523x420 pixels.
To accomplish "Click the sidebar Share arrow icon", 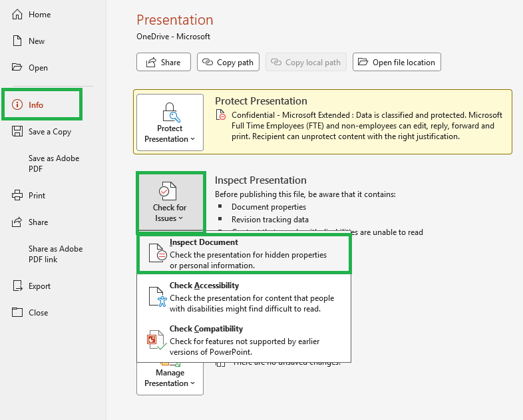I will pyautogui.click(x=17, y=222).
